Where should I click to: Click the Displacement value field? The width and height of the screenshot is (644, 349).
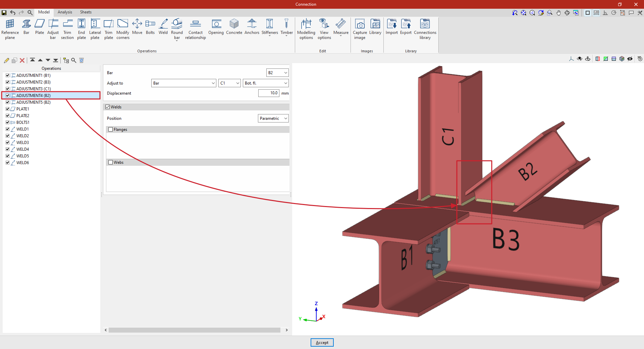(269, 93)
